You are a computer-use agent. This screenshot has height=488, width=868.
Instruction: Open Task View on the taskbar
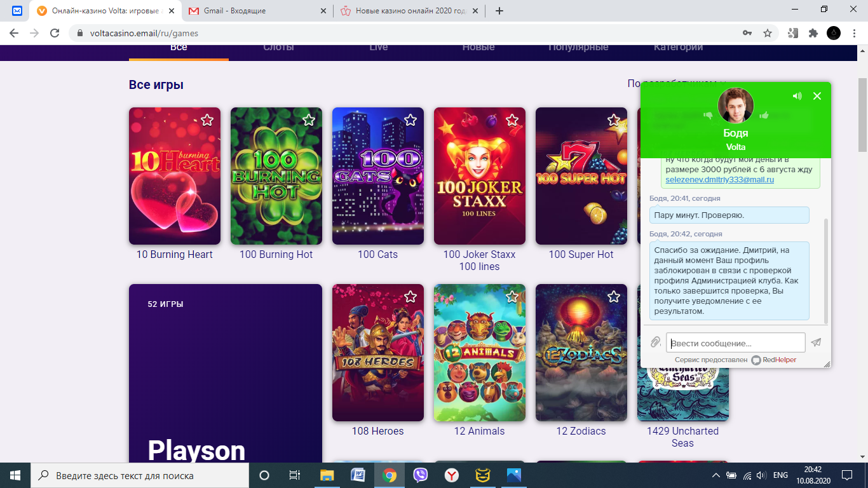[x=295, y=475]
